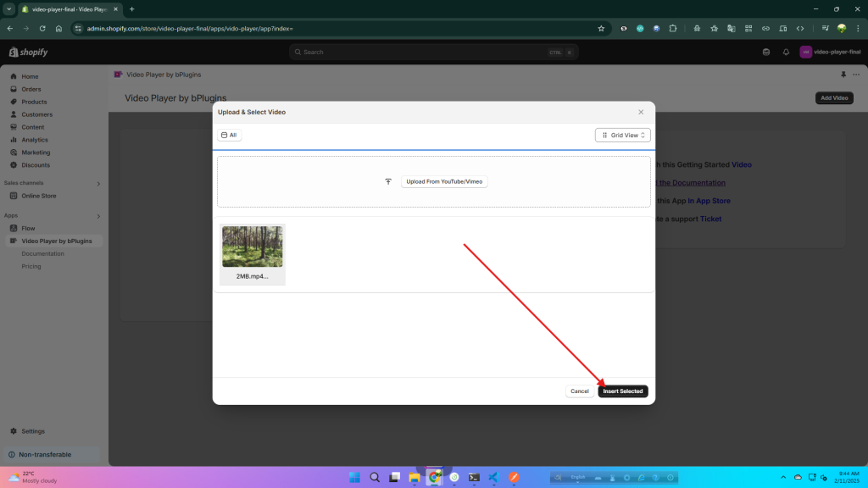Click Upload From YouTube/Vimeo button

(x=444, y=181)
